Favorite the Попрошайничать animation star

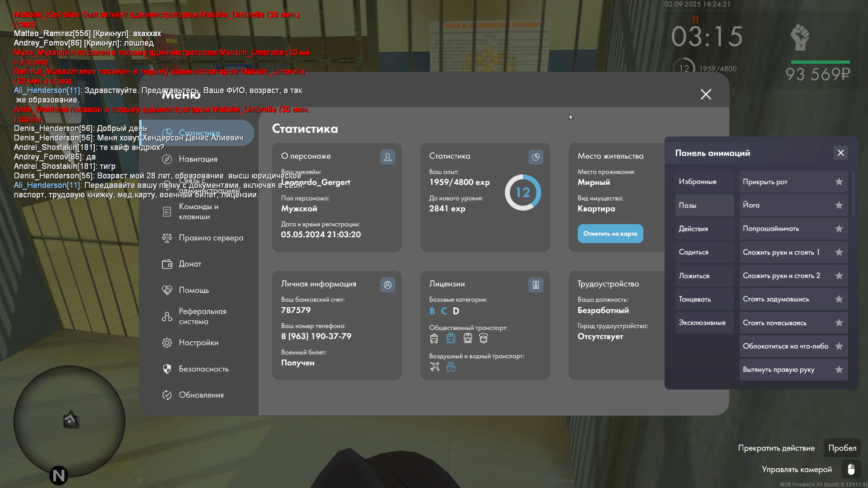point(839,229)
